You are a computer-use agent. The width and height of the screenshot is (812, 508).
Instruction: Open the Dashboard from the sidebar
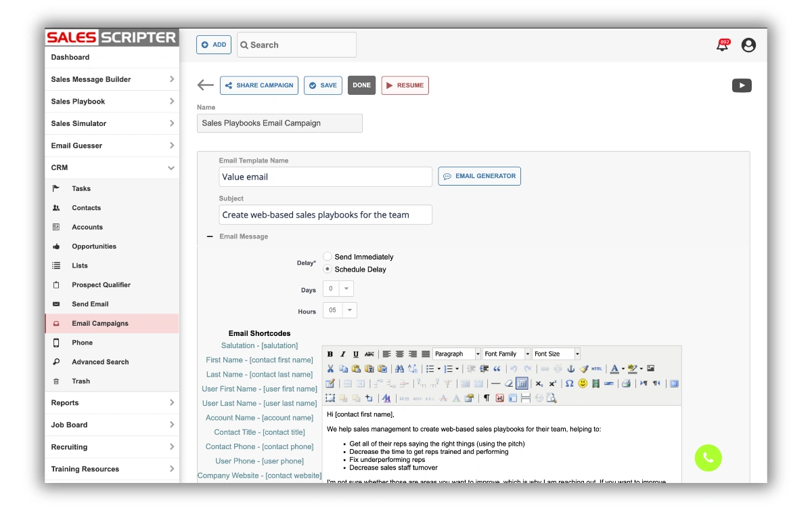tap(69, 57)
